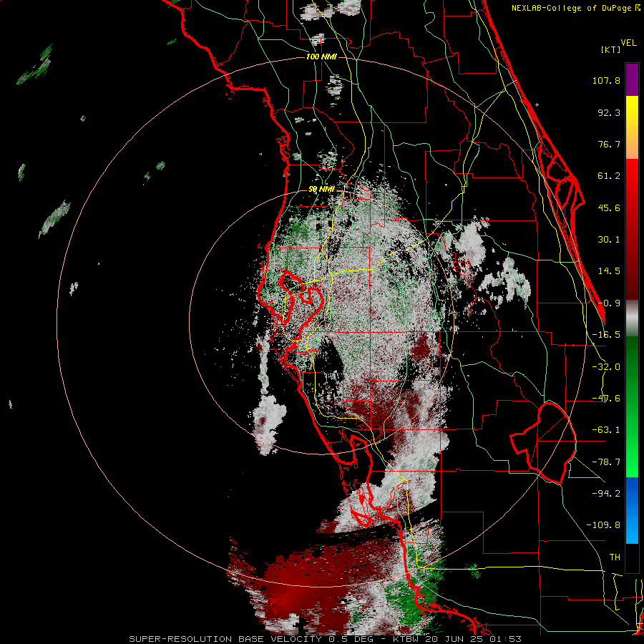Viewport: 644px width, 644px height.
Task: Click the 50 NMI range ring label
Action: [x=321, y=190]
